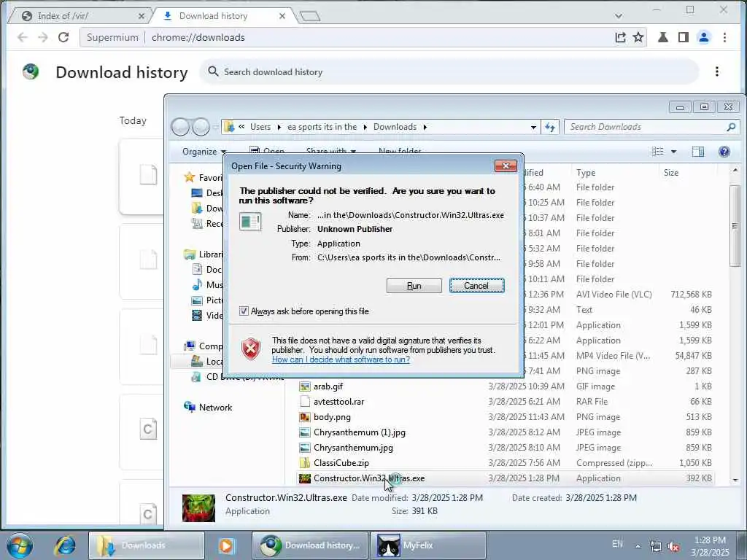Launch Internet Explorer from taskbar
Viewport: 747px width, 560px height.
click(65, 545)
